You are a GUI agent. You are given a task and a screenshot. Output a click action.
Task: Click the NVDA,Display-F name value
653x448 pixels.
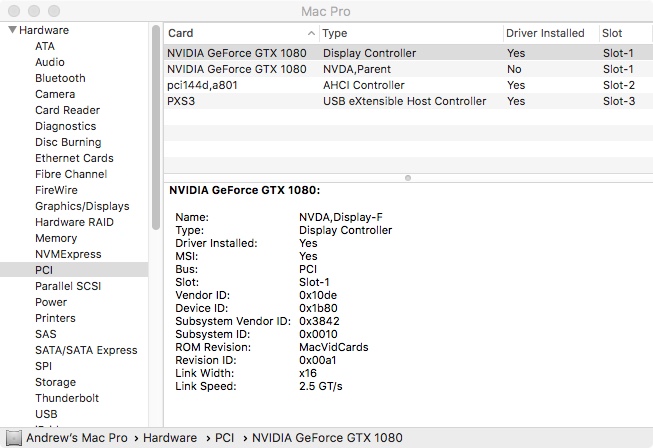[341, 217]
